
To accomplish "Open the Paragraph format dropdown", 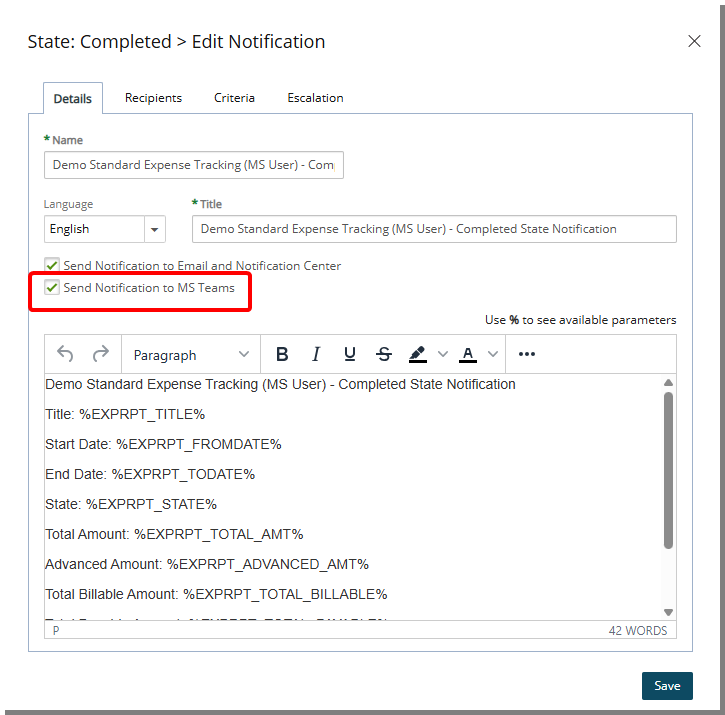I will (x=191, y=355).
